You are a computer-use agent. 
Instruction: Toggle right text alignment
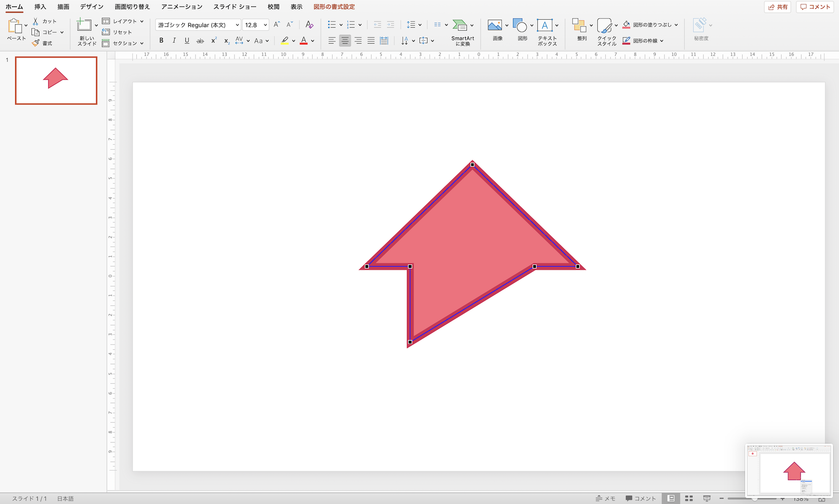click(358, 41)
